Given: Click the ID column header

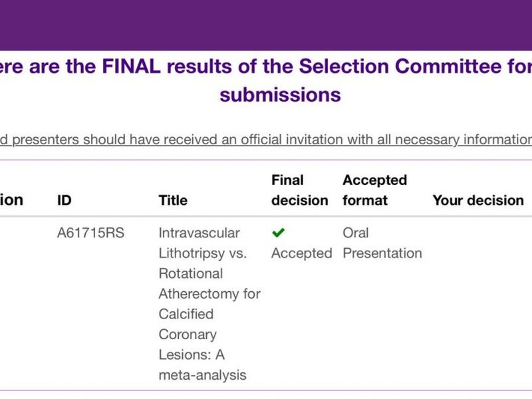Looking at the screenshot, I should tap(64, 200).
